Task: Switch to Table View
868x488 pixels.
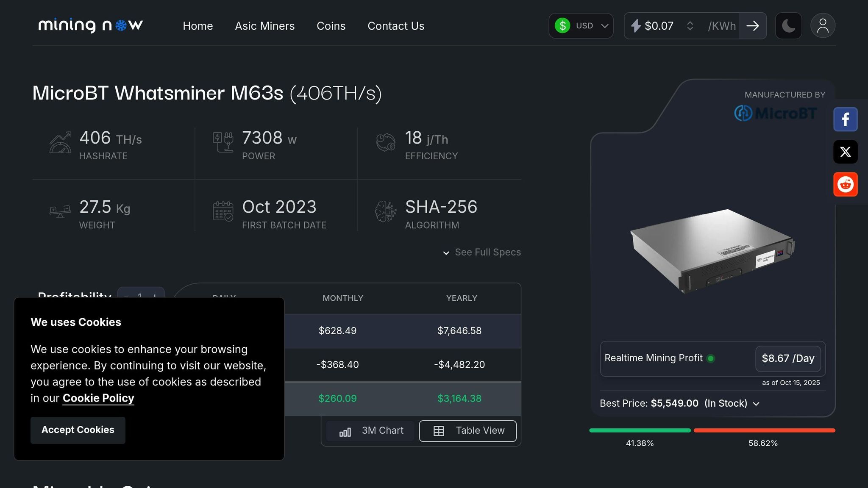Action: [x=467, y=431]
